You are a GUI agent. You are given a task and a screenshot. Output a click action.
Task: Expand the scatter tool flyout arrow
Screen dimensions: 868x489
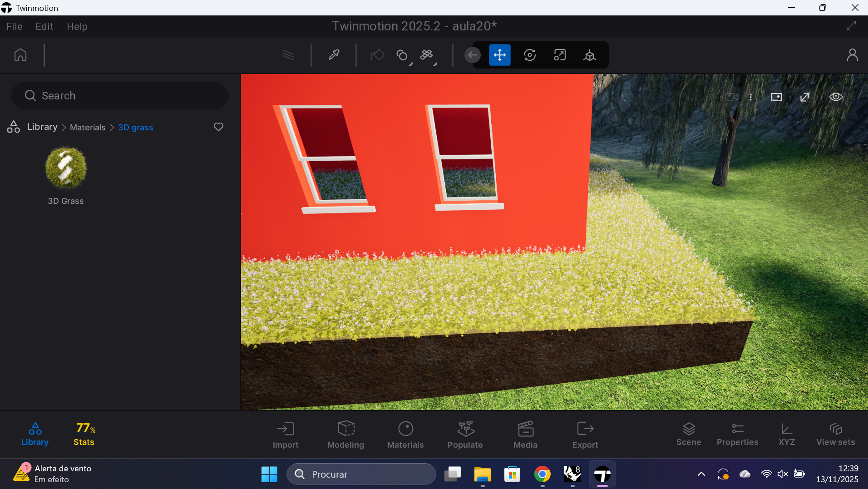click(x=434, y=64)
